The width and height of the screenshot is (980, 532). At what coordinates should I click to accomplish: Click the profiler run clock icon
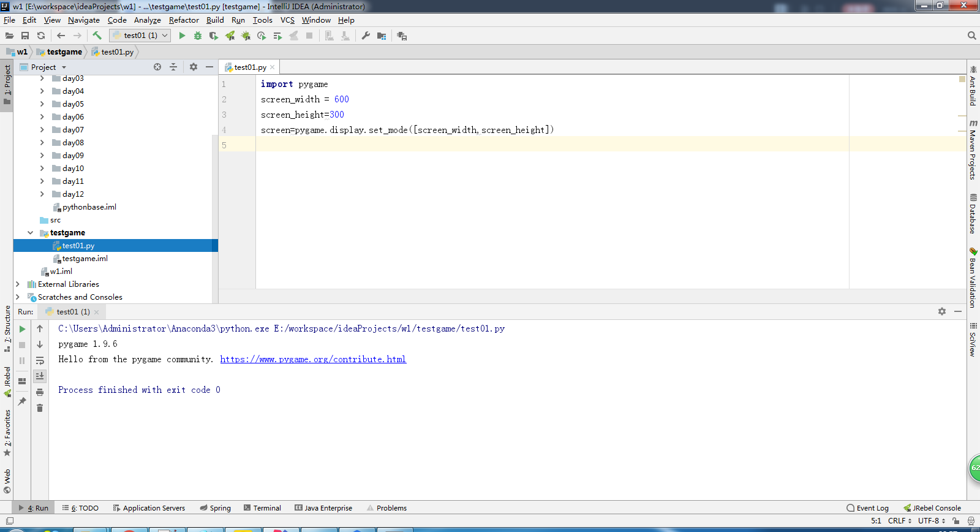pyautogui.click(x=262, y=36)
